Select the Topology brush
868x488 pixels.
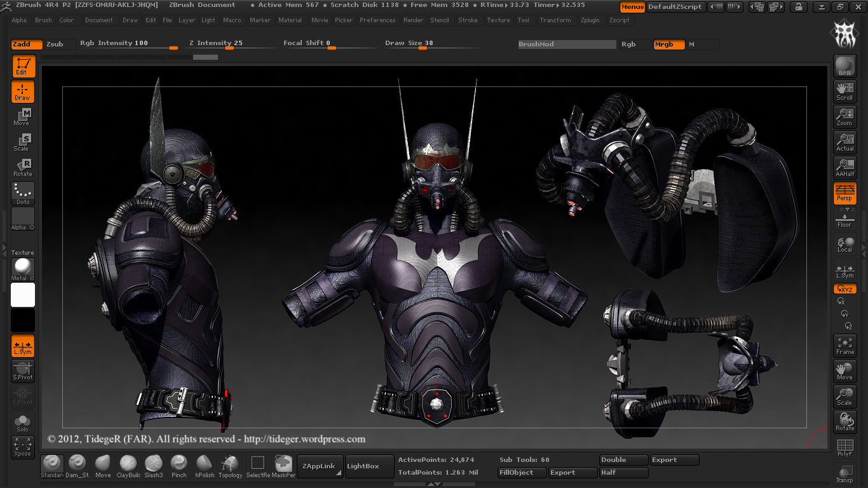[230, 466]
